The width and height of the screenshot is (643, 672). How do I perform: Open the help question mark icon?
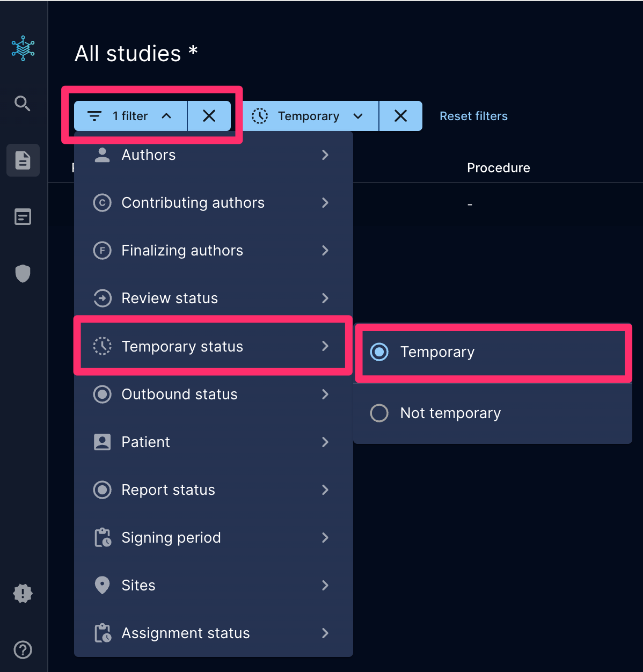23,650
